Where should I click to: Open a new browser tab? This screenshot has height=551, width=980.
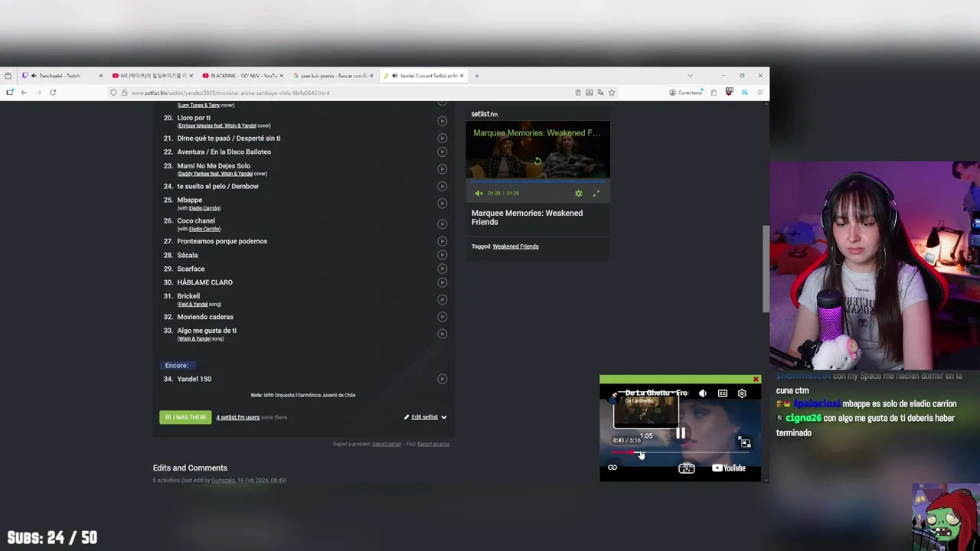(476, 76)
